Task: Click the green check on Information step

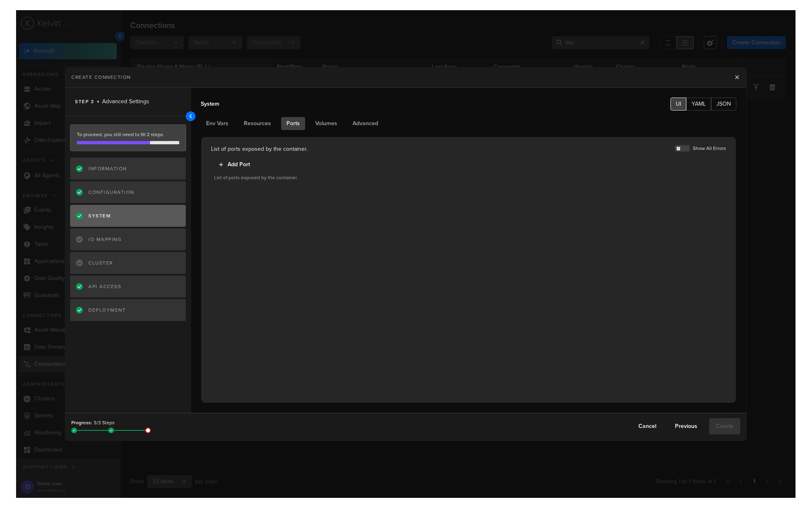Action: point(79,168)
